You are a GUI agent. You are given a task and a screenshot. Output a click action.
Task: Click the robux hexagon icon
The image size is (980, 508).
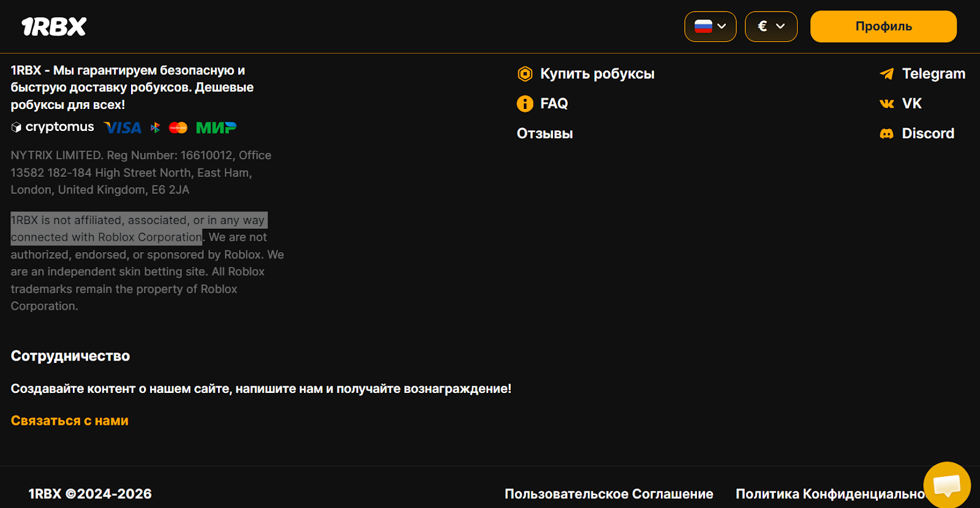coord(525,74)
